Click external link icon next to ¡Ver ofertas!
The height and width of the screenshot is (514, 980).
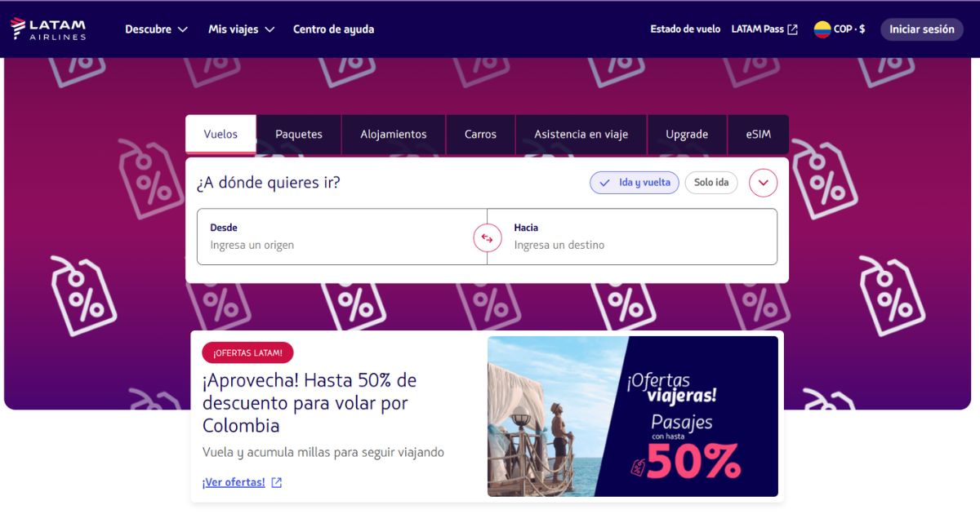(x=277, y=482)
